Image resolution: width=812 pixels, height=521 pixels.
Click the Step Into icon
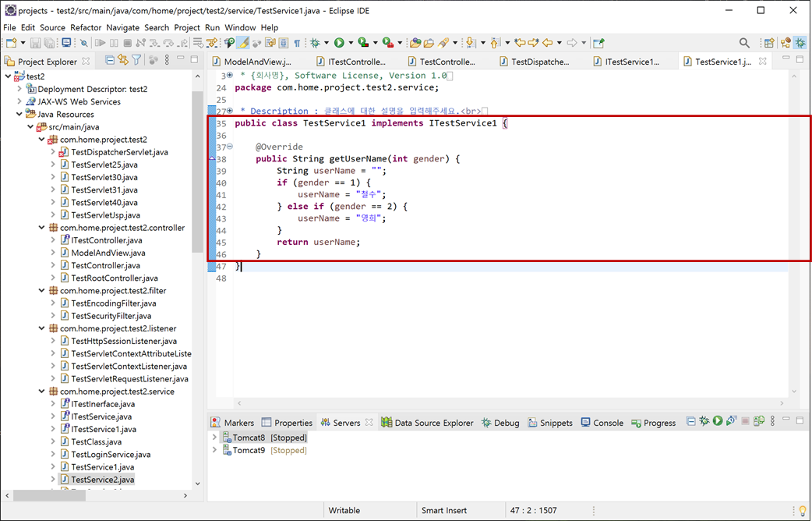coord(154,43)
